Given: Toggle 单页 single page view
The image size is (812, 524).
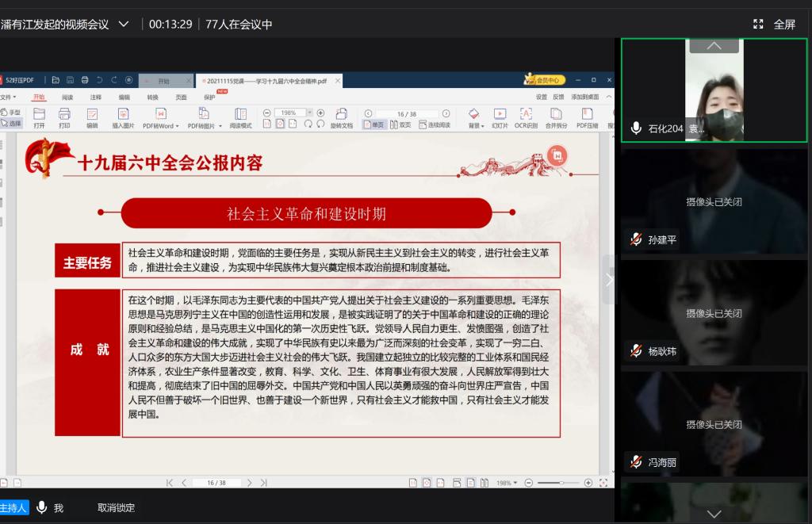Looking at the screenshot, I should pos(373,124).
